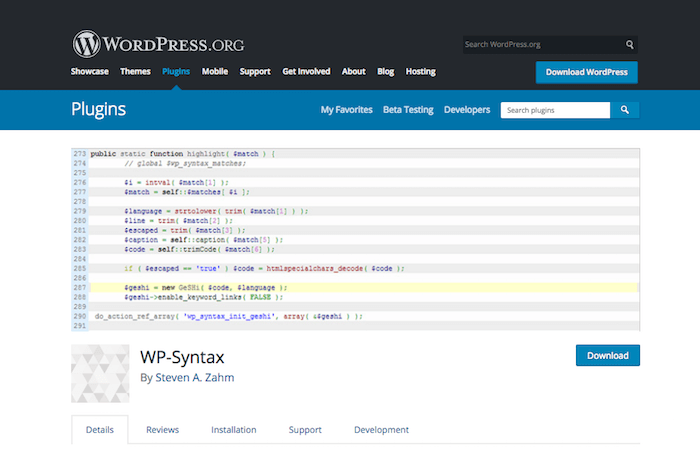700x464 pixels.
Task: Switch to the Installation tab
Action: pyautogui.click(x=233, y=430)
